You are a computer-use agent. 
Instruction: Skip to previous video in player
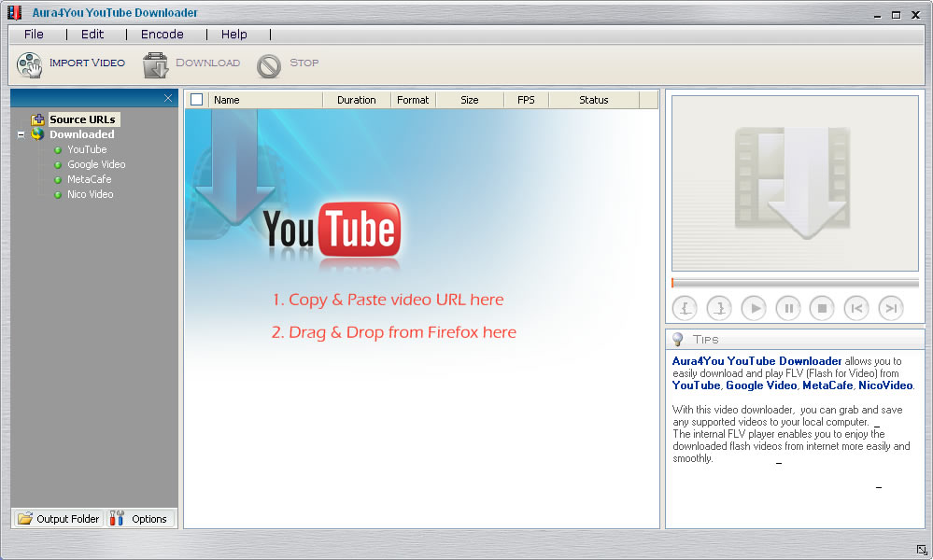coord(856,309)
